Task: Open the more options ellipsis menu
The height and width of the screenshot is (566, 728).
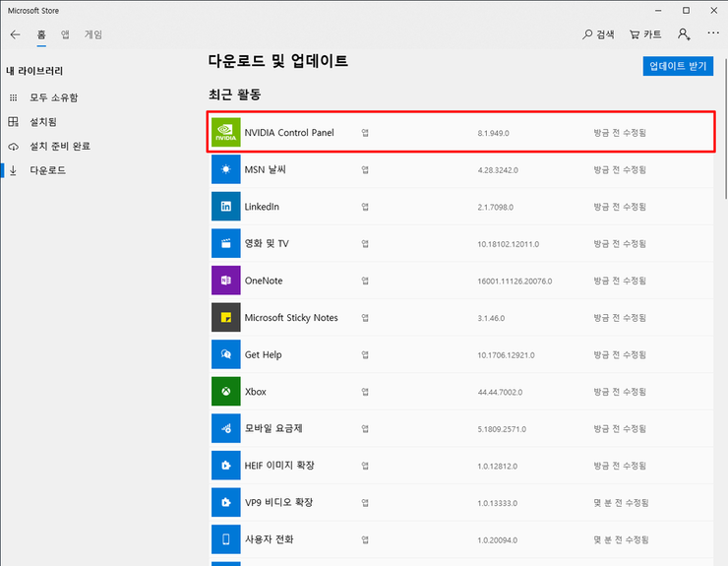Action: coord(713,33)
